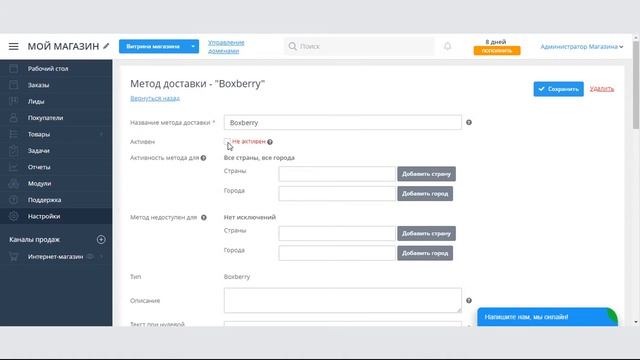Click the Товары sidebar icon
Image resolution: width=640 pixels, height=360 pixels.
pyautogui.click(x=13, y=134)
